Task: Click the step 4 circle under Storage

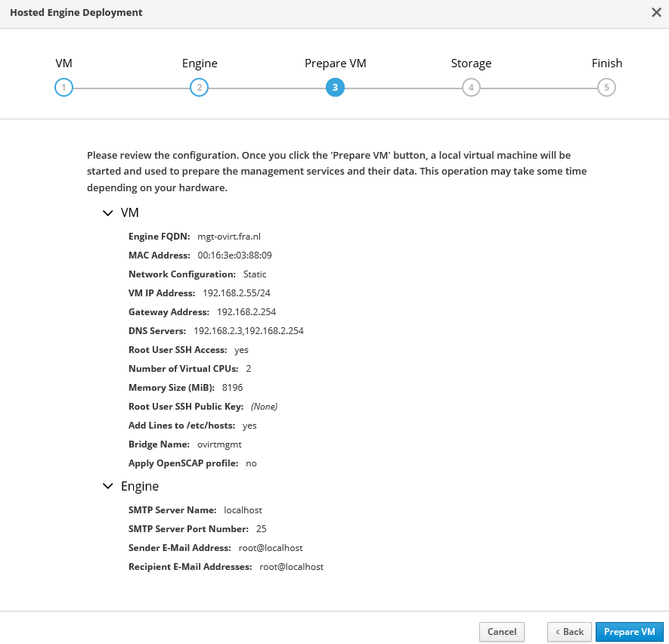Action: pos(471,88)
